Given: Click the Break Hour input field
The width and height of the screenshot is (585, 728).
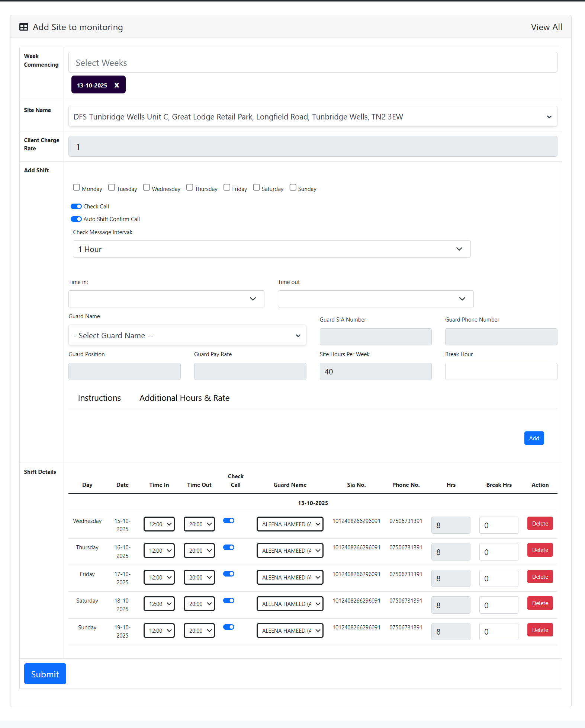Looking at the screenshot, I should coord(501,371).
